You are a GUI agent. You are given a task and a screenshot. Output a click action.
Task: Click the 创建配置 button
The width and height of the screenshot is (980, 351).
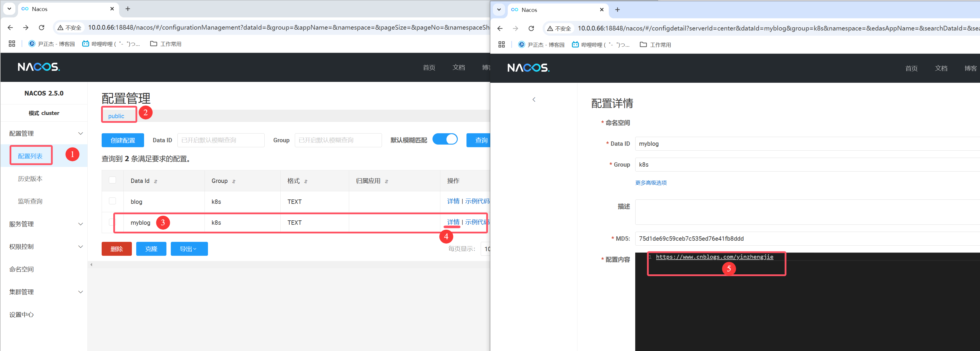tap(123, 140)
